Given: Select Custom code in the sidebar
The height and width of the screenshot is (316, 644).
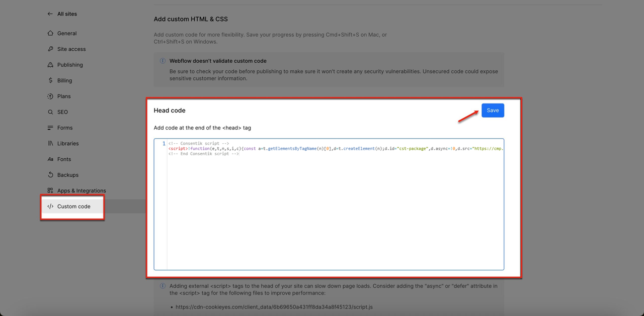Looking at the screenshot, I should (x=73, y=206).
